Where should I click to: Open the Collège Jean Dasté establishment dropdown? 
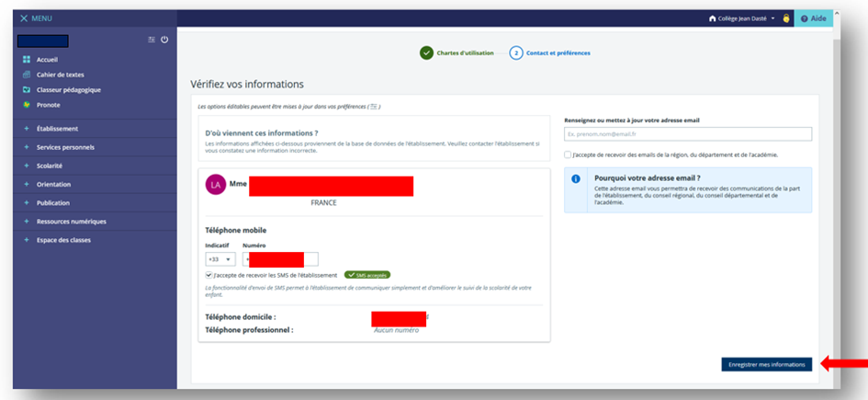tap(742, 18)
